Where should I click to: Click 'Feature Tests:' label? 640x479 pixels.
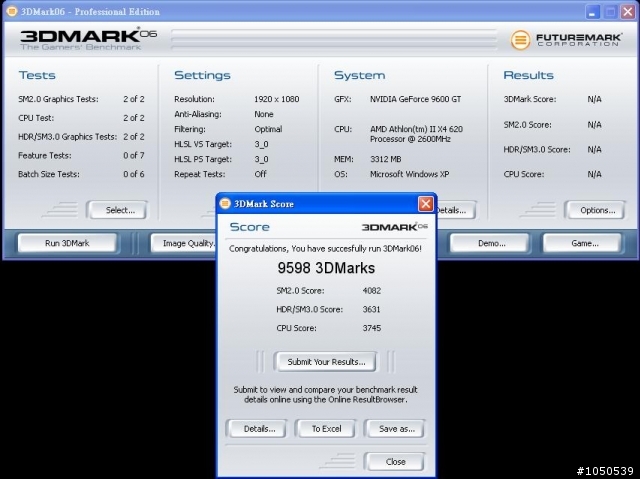(44, 155)
